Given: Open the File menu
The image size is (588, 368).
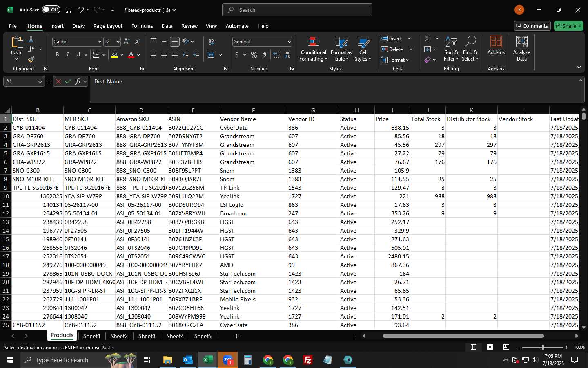Looking at the screenshot, I should tap(13, 26).
